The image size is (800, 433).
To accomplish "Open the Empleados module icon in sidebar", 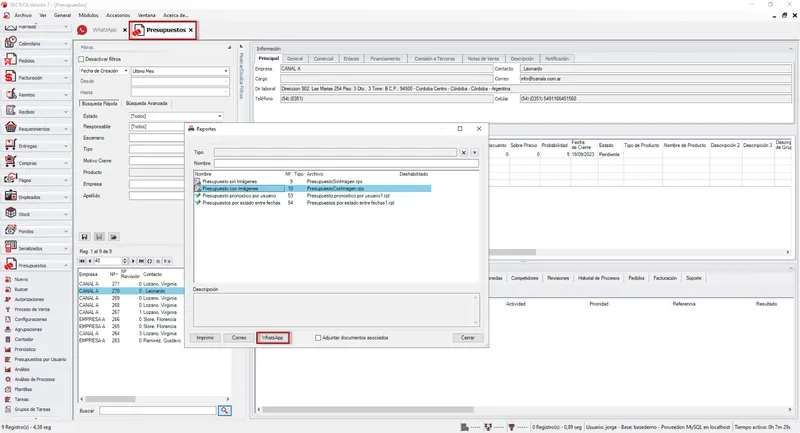I will 10,196.
